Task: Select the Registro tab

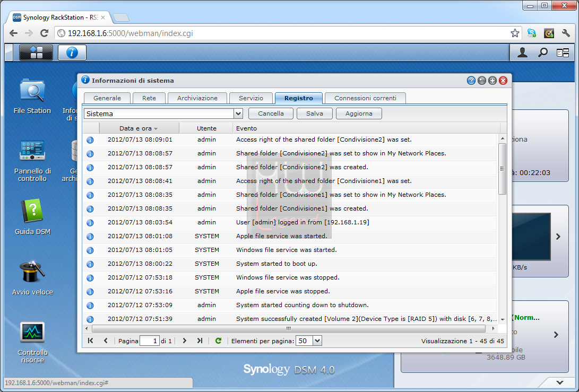Action: pos(299,98)
